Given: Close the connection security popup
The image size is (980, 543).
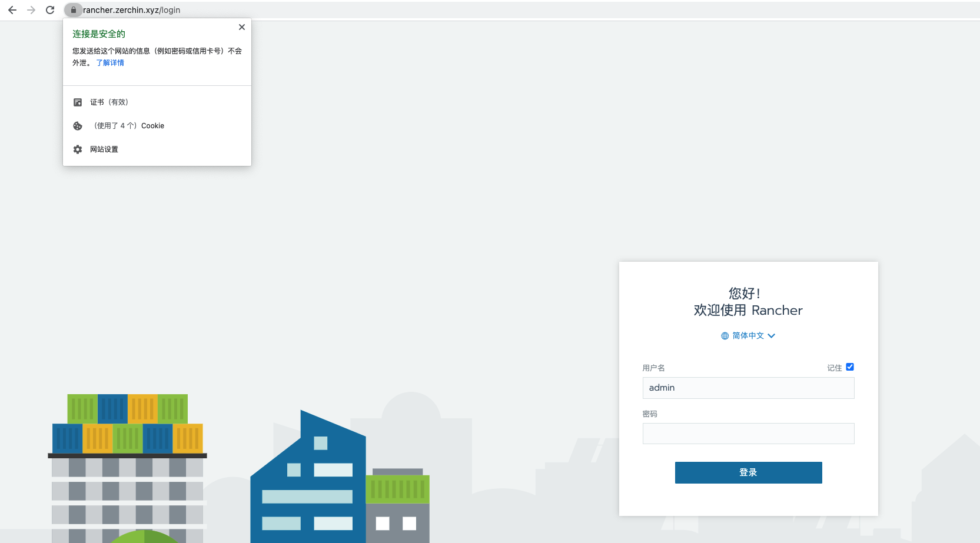Looking at the screenshot, I should coord(242,27).
